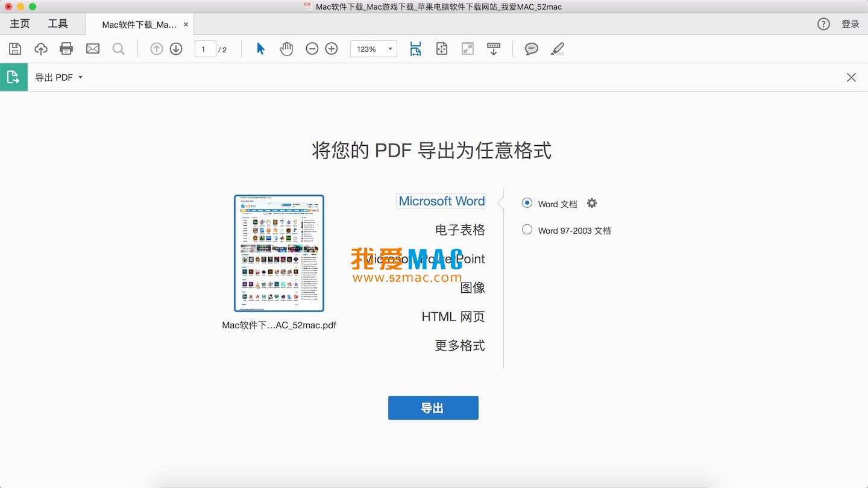Choose HTML 网页 export format
The image size is (868, 488).
pos(453,317)
